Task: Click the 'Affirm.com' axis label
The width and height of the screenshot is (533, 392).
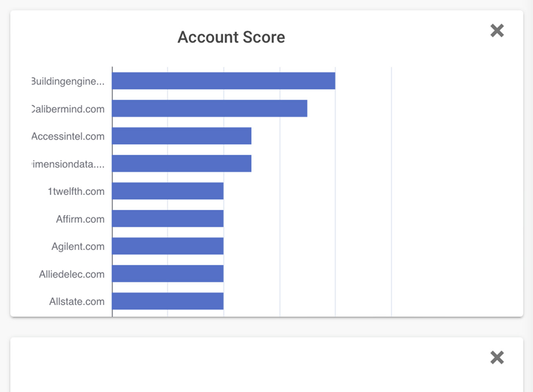Action: pyautogui.click(x=80, y=219)
